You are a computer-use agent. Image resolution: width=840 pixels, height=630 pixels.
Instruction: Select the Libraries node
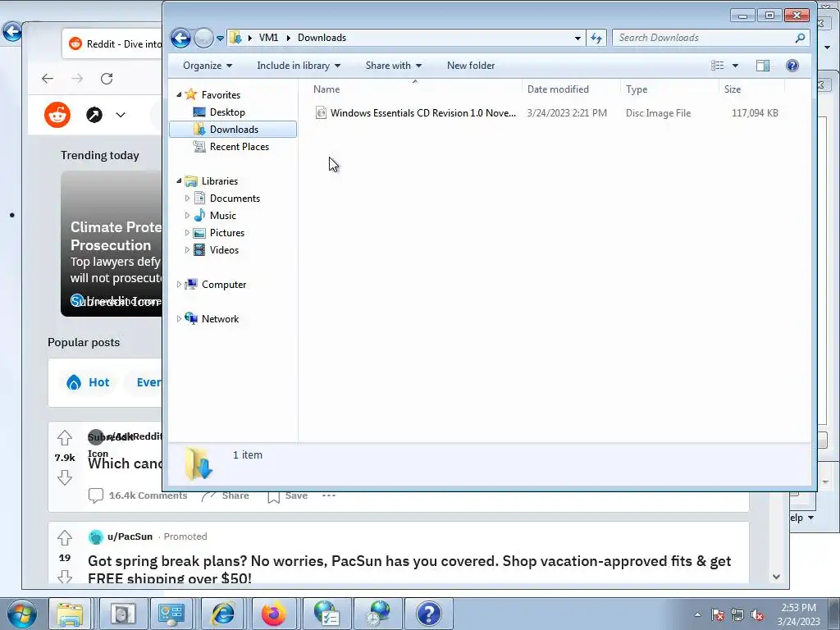pyautogui.click(x=220, y=181)
